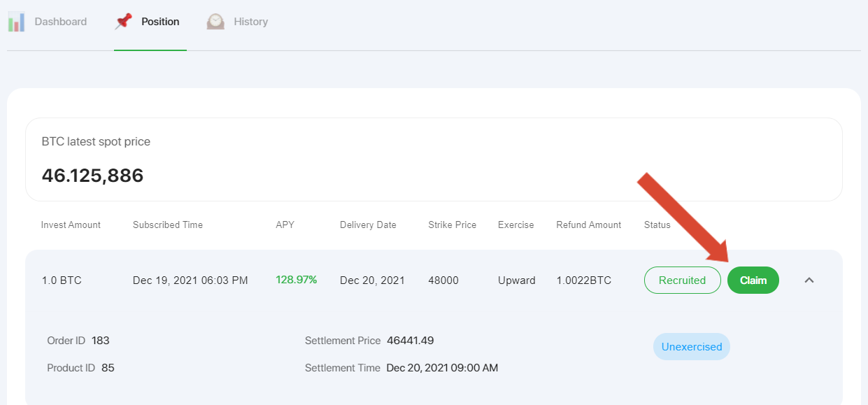868x405 pixels.
Task: Click the settlement price 46441.49
Action: (410, 341)
